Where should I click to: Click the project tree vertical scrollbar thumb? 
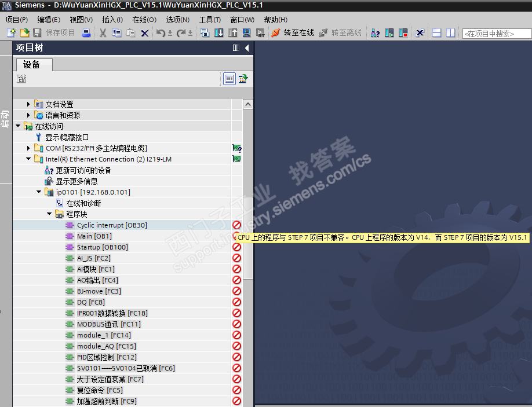pyautogui.click(x=248, y=237)
